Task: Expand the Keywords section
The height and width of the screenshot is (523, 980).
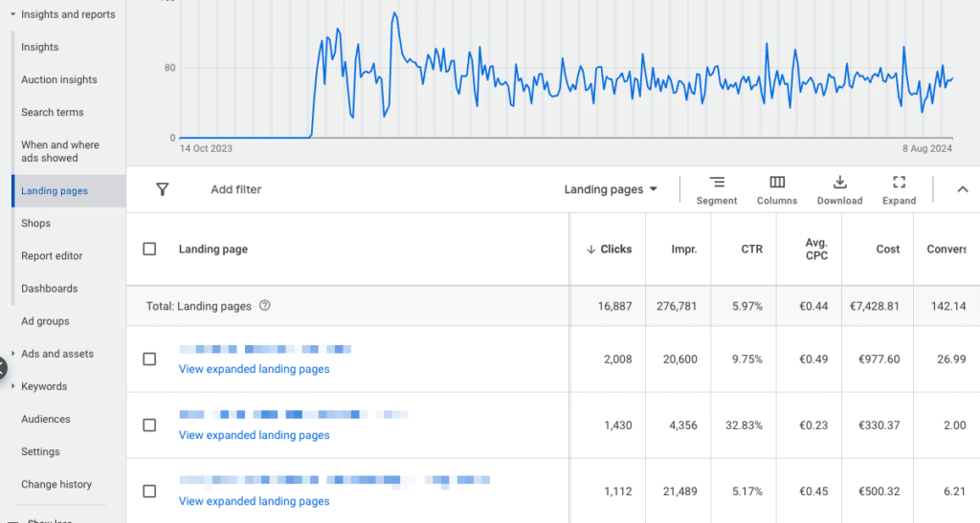Action: [x=12, y=385]
